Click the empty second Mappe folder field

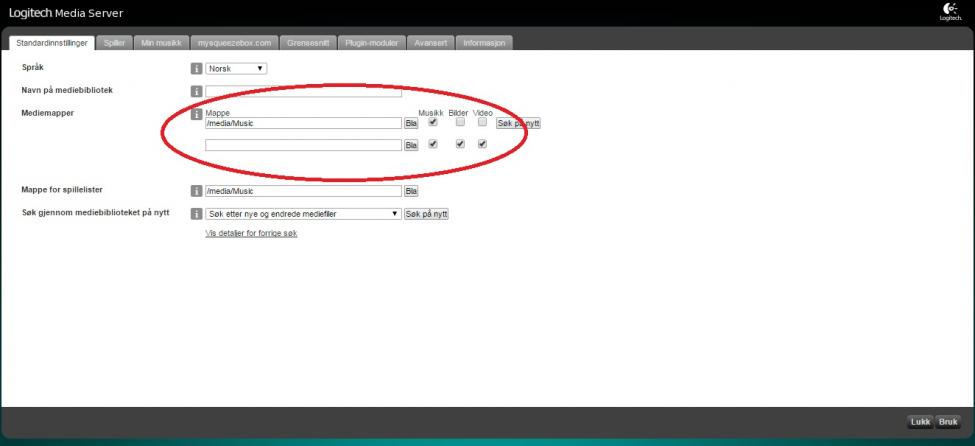(x=303, y=145)
